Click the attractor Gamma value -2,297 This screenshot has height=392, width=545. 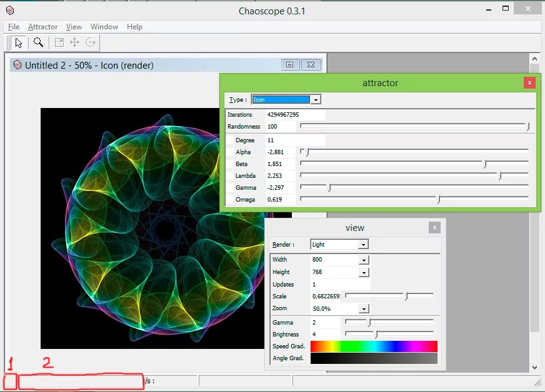click(x=280, y=187)
